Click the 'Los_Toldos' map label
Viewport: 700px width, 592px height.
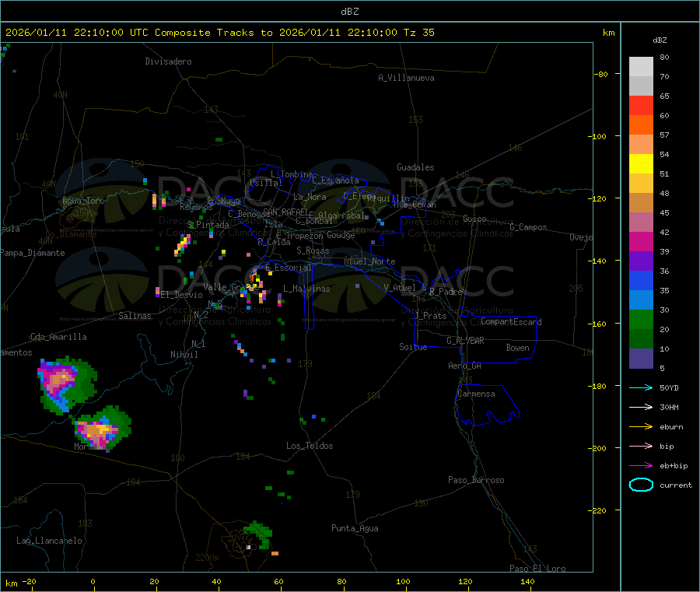point(310,446)
